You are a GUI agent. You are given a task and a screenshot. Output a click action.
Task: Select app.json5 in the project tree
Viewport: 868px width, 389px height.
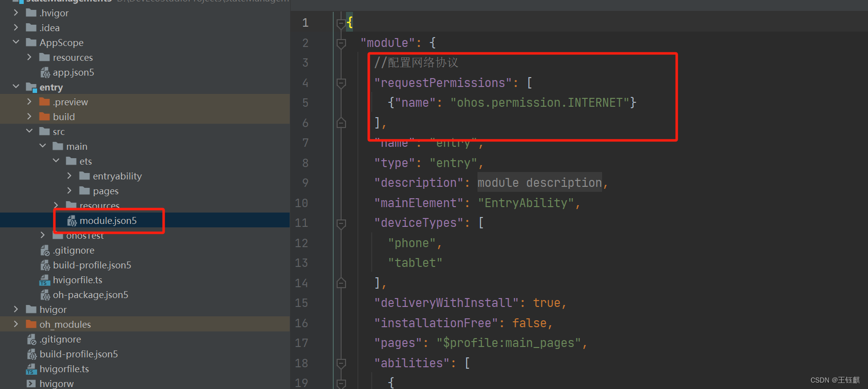(x=73, y=72)
